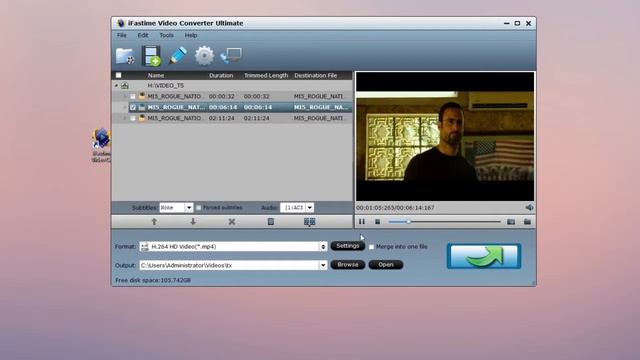Stop the preview playback
640x360 pixels.
click(x=378, y=222)
